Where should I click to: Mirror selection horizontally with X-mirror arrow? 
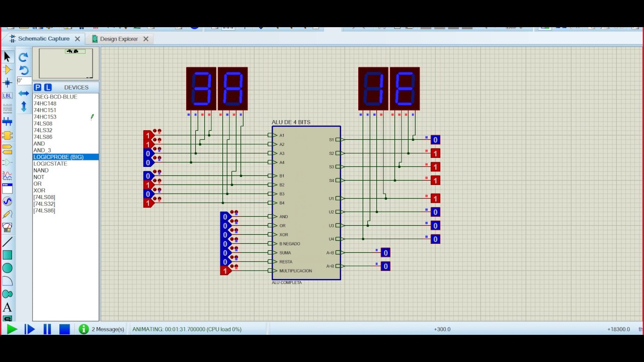coord(24,94)
